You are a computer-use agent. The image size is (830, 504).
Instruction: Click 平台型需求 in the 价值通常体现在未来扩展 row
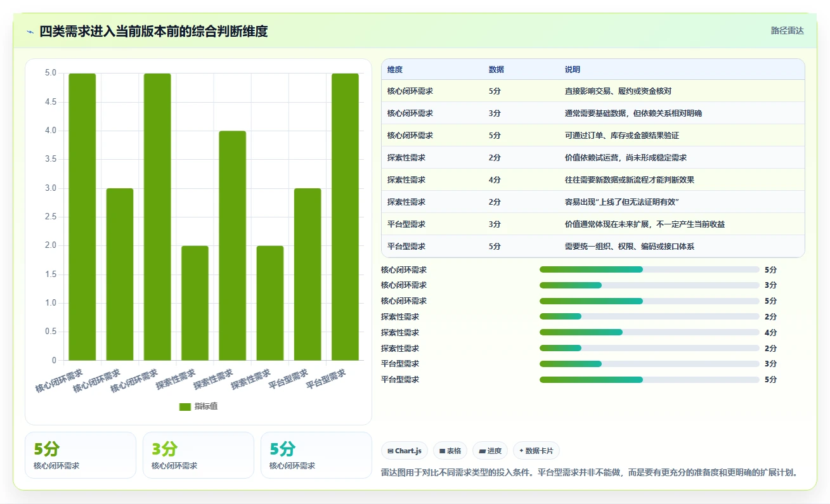[x=406, y=224]
